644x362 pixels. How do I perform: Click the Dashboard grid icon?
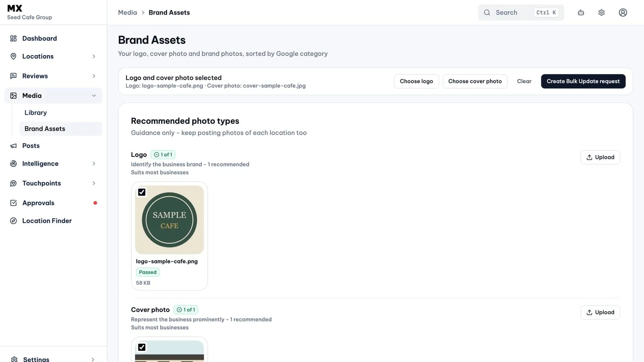tap(13, 38)
